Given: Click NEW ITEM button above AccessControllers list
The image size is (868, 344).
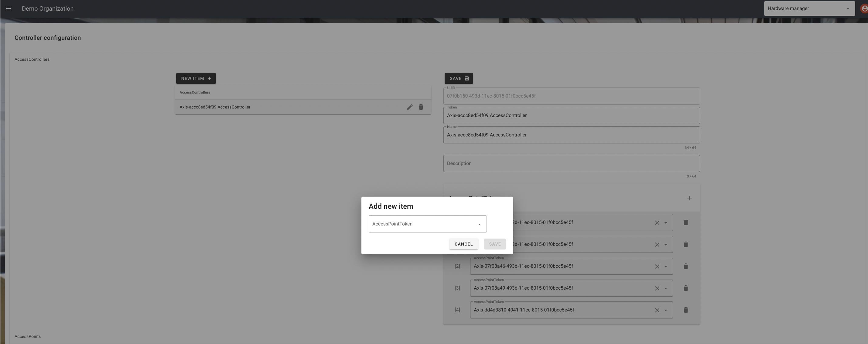Looking at the screenshot, I should click(x=196, y=79).
